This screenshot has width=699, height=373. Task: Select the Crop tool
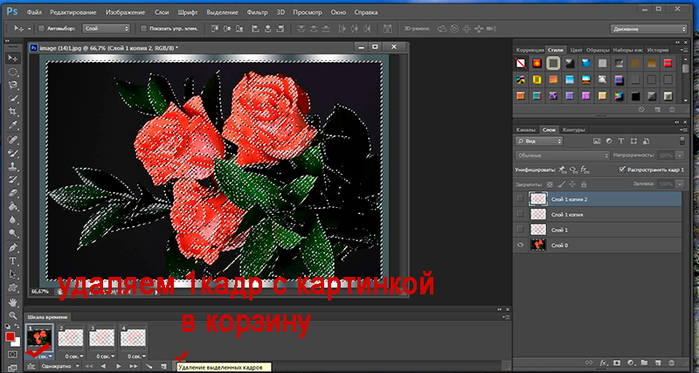click(13, 111)
